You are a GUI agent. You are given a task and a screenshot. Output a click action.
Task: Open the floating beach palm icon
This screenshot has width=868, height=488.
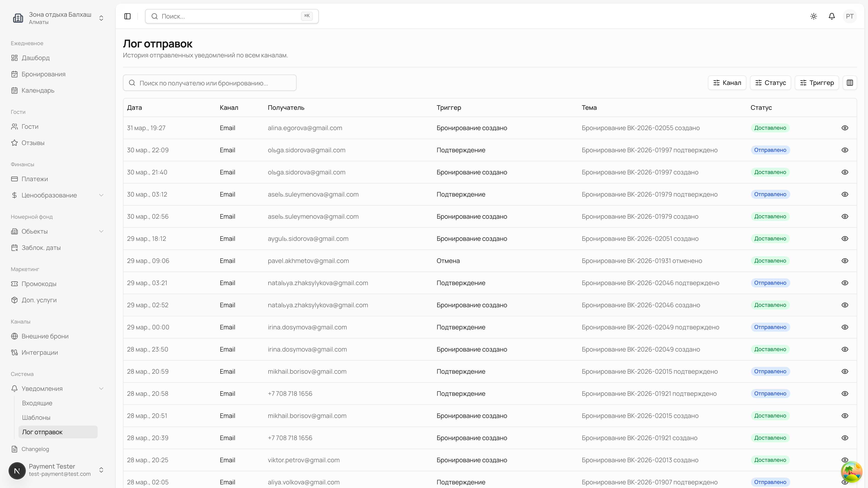[851, 472]
